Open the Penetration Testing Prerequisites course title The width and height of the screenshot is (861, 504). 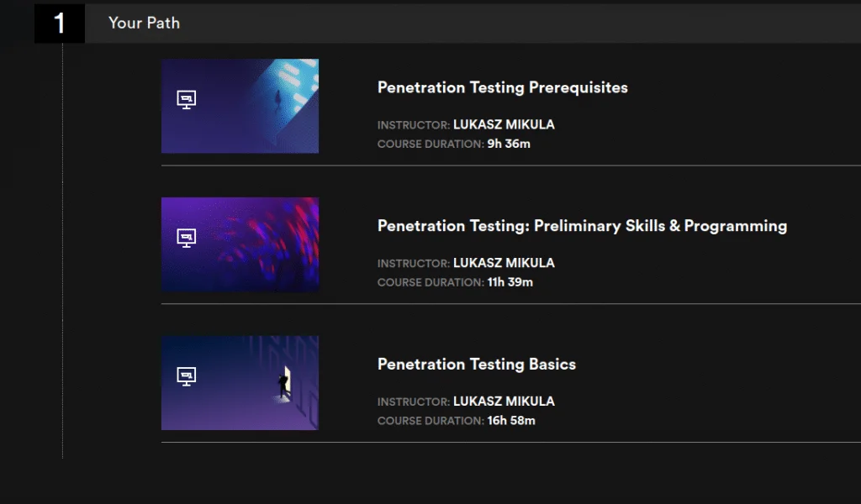[x=502, y=87]
